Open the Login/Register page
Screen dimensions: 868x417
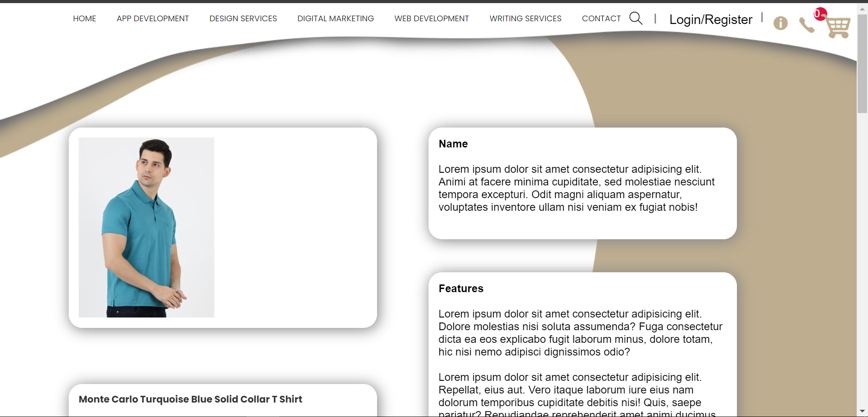(711, 19)
